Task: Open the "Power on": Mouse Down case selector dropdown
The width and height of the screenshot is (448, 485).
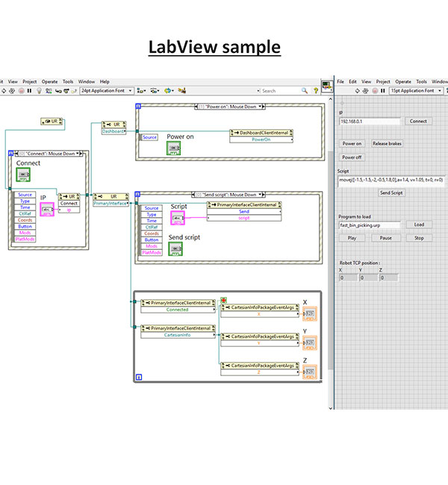Action: tap(259, 107)
